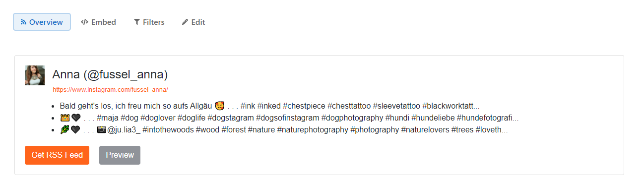Click the smiling hearts emoji after Allgäu
This screenshot has height=183, width=644.
[x=219, y=106]
